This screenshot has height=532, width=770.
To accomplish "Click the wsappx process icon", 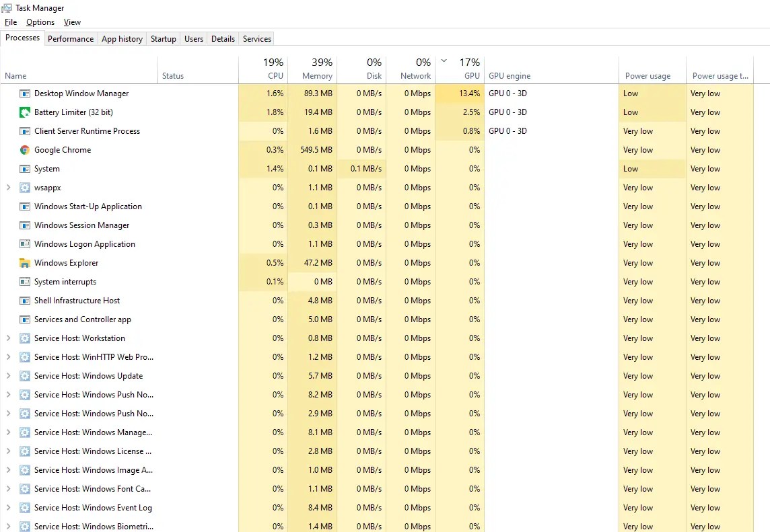I will [24, 188].
